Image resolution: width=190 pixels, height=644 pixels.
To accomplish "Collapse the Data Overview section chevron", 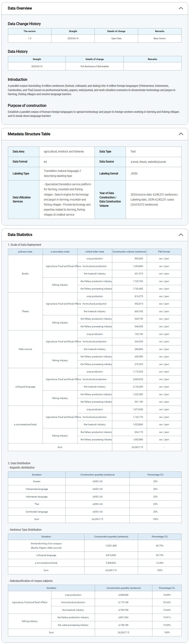I will 180,8.
